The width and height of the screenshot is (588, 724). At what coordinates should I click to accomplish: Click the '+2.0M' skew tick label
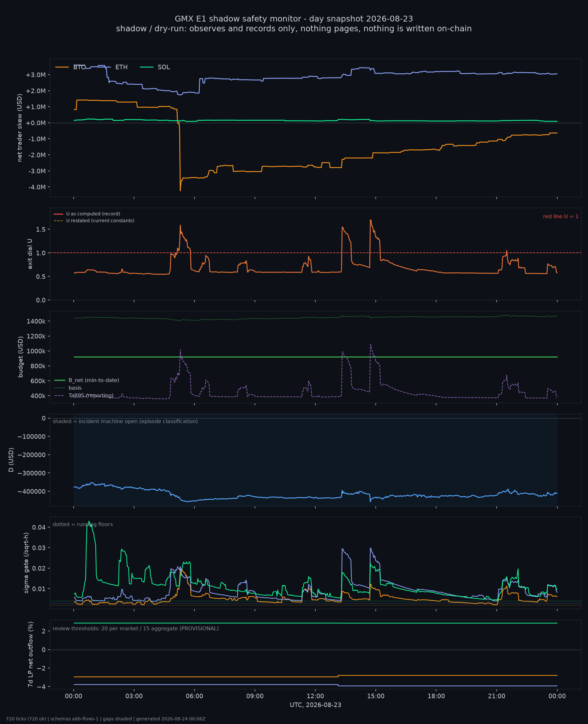tap(36, 91)
